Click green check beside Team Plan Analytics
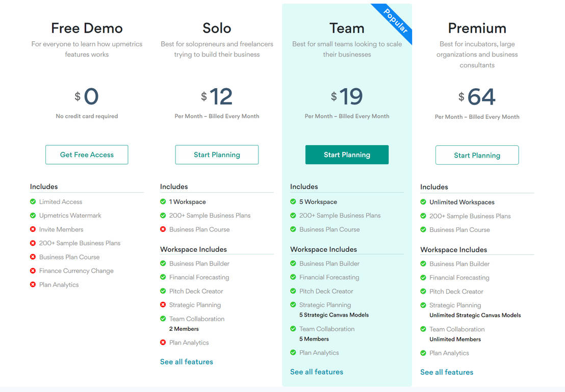565x392 pixels. click(x=293, y=352)
